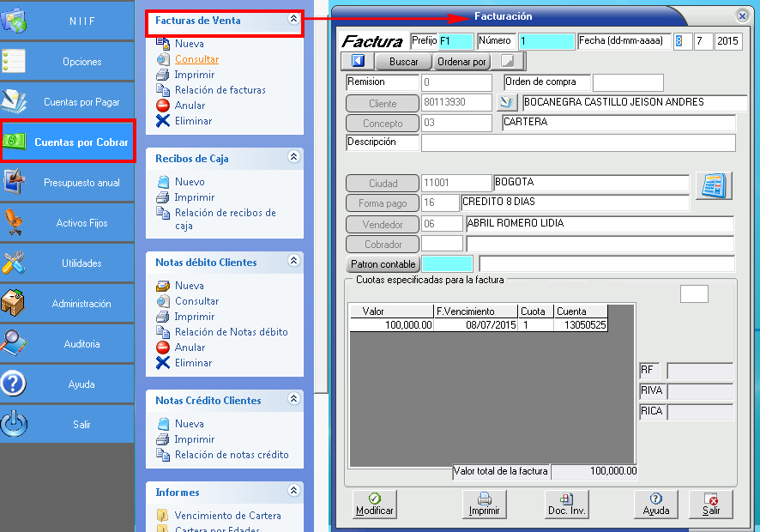Viewport: 760px width, 532px height.
Task: Collapse the Facturas de Venta panel
Action: click(x=293, y=19)
